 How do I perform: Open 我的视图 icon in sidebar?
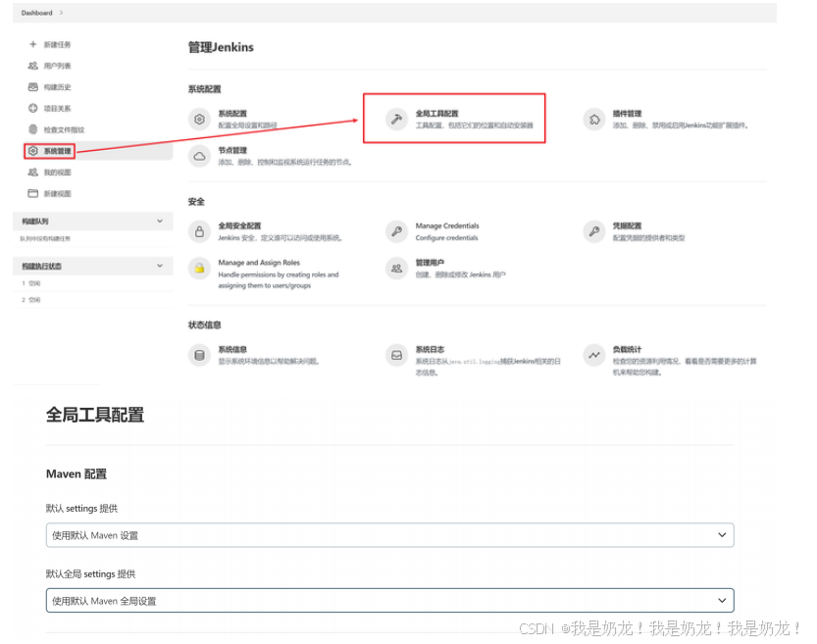point(32,173)
